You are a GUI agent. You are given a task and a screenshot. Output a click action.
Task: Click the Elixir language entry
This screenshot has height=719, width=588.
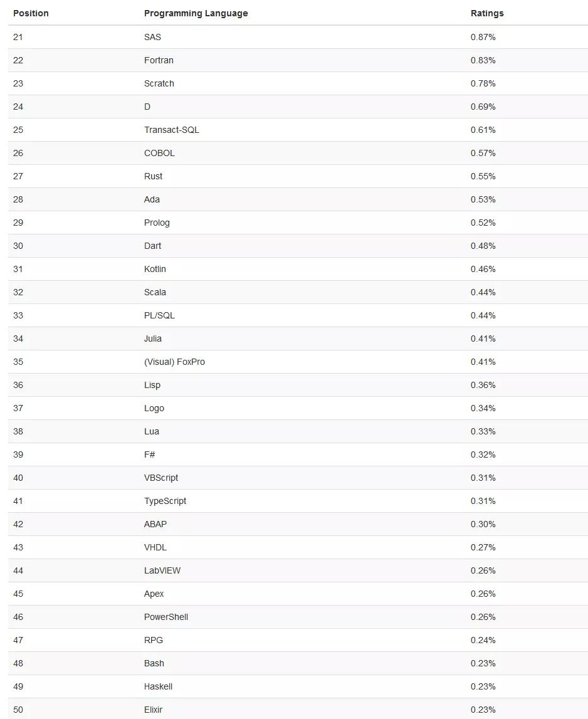(x=153, y=710)
